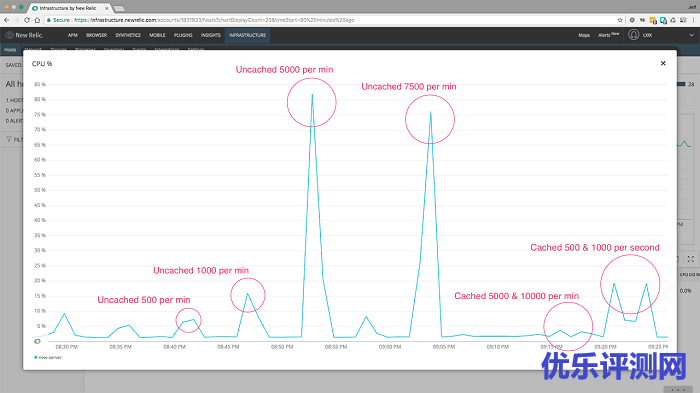Open the browser home page icon
Viewport: 700px width, 393px height.
pos(37,20)
